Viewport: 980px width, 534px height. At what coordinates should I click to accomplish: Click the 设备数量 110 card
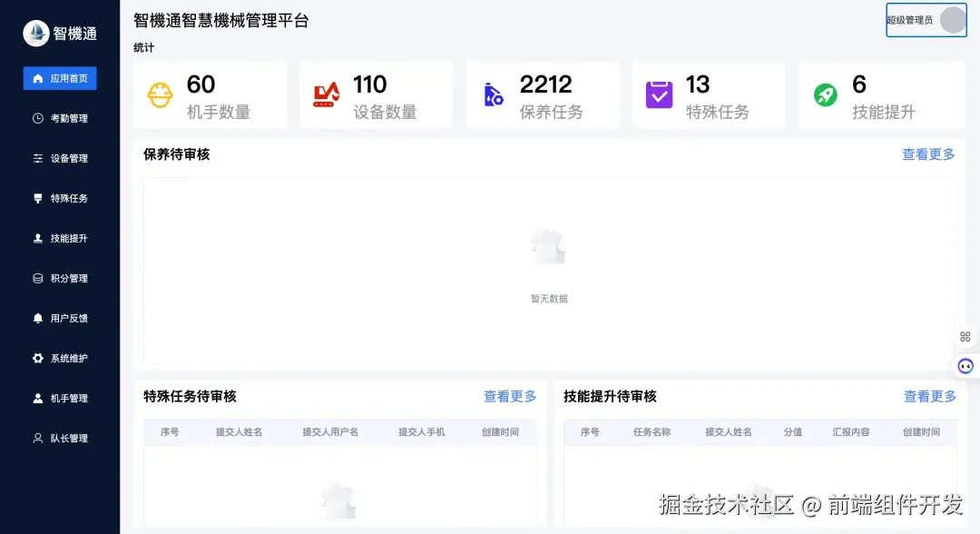click(x=376, y=94)
